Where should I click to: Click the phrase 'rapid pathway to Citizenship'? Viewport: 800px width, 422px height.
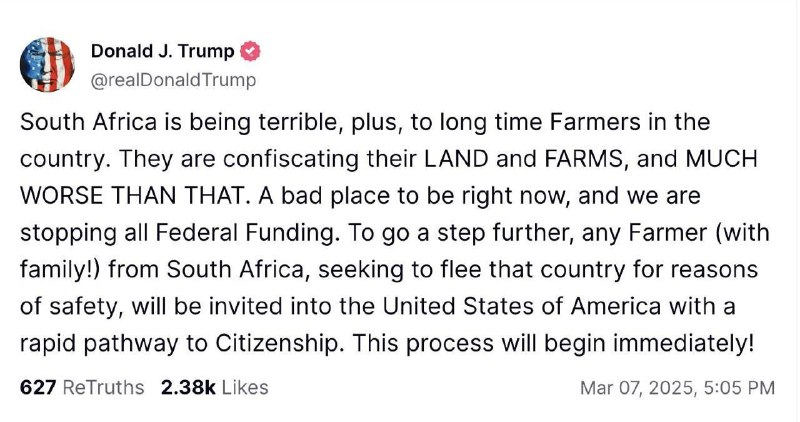tap(179, 343)
